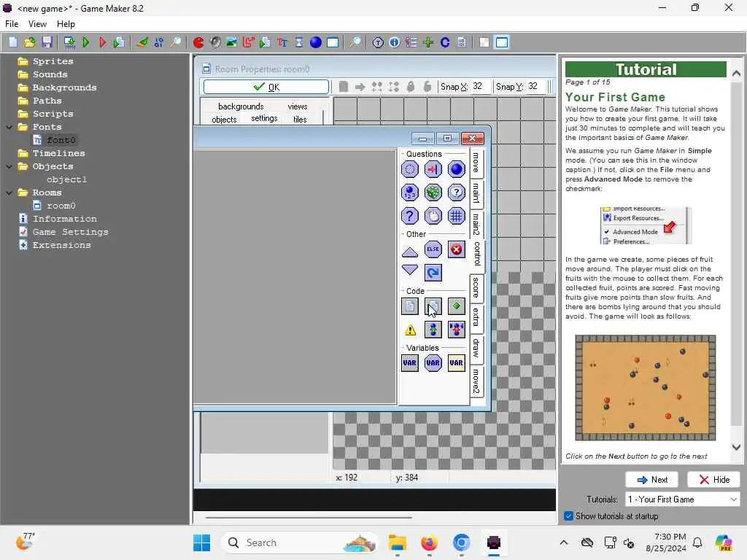Viewport: 747px width, 560px height.
Task: Click the OK button in Room Properties
Action: click(266, 87)
